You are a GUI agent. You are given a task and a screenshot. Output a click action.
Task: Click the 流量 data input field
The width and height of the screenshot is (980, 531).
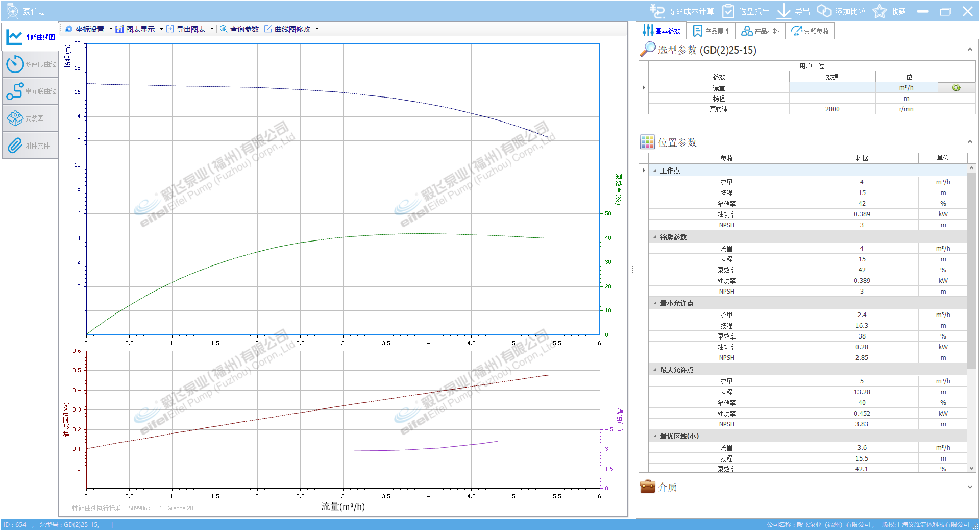832,88
